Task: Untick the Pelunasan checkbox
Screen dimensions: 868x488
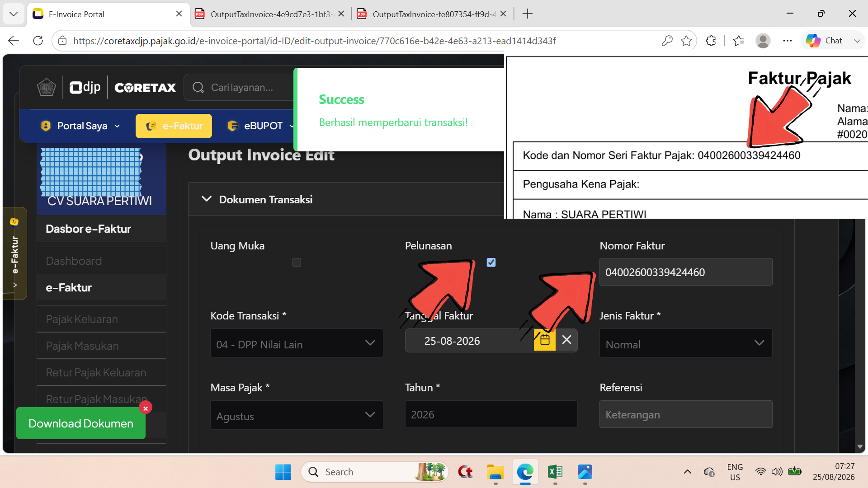Action: click(491, 263)
